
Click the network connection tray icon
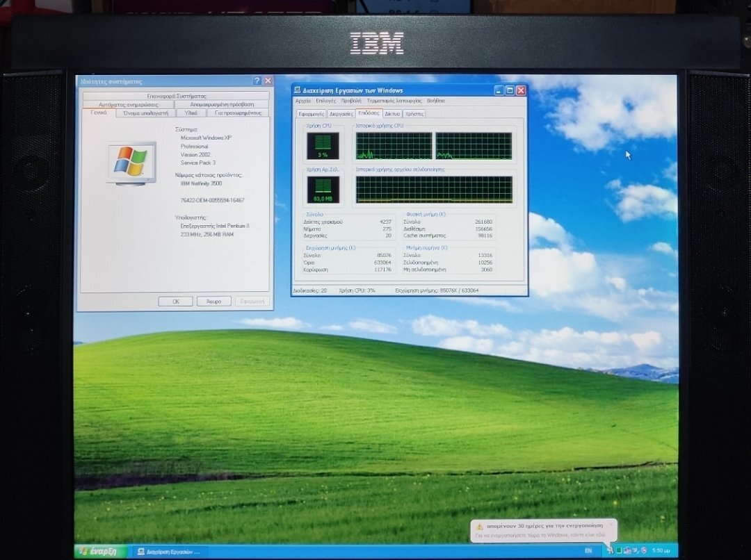coord(627,550)
